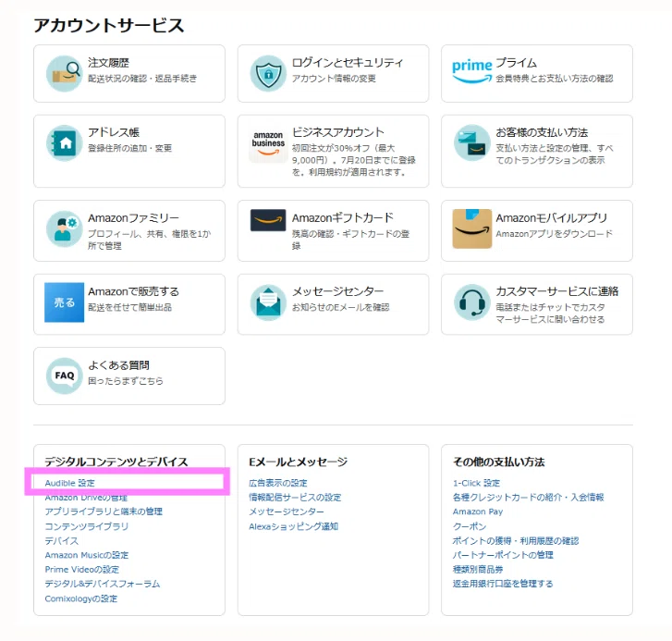
Task: Click the デバイス link
Action: [61, 541]
